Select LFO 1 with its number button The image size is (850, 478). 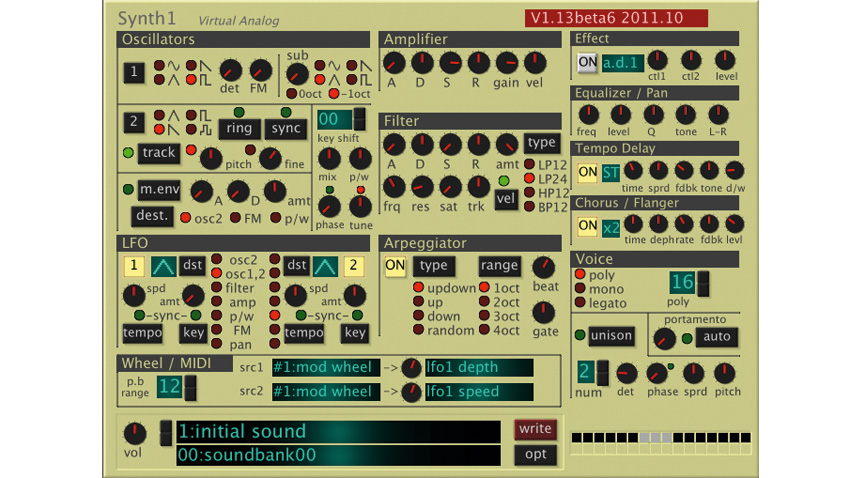134,266
